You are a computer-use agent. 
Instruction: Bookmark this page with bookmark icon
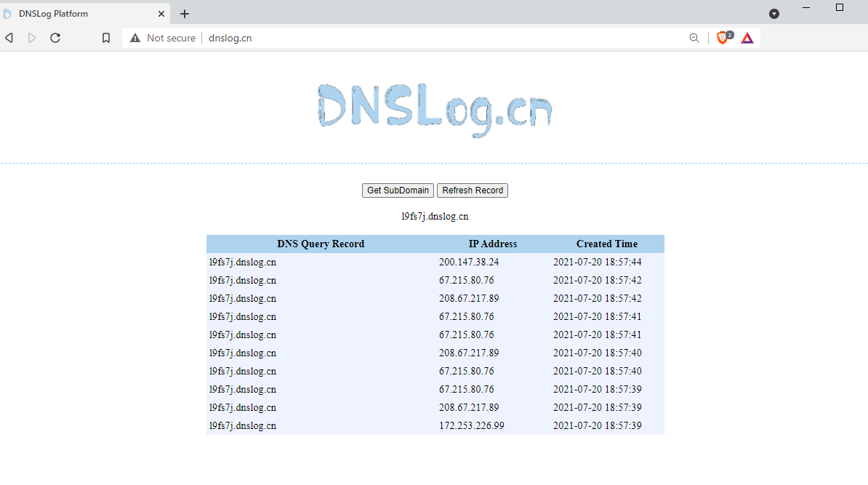[x=106, y=38]
